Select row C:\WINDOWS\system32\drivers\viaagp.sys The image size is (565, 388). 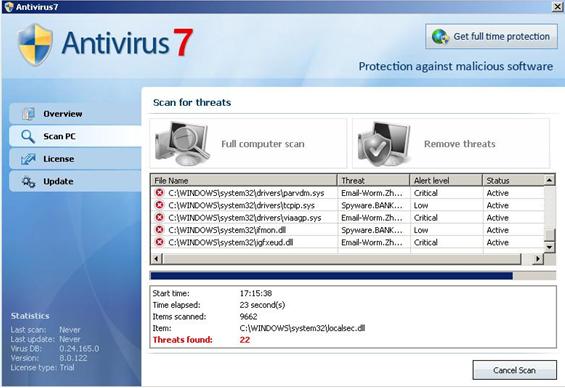point(348,217)
